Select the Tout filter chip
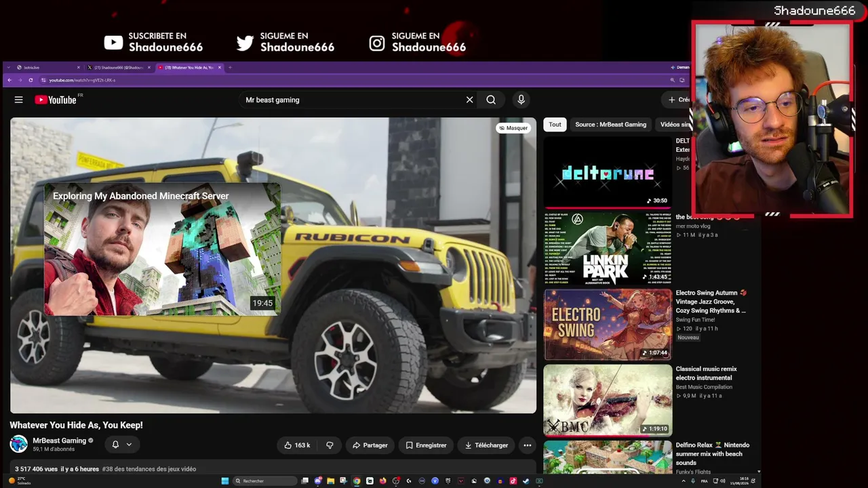Image resolution: width=868 pixels, height=488 pixels. pos(555,125)
